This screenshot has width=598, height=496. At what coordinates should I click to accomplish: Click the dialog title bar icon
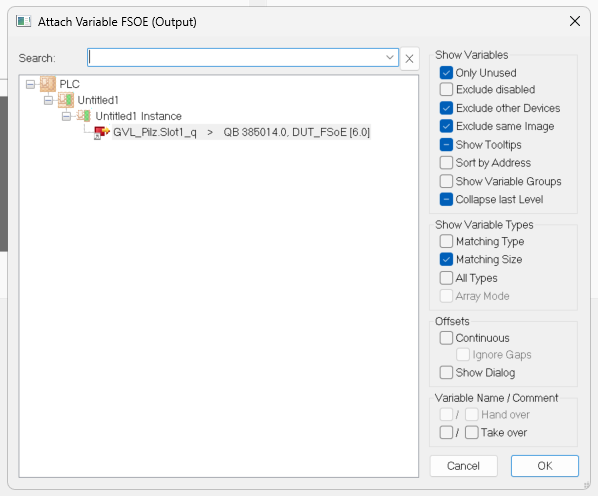click(x=23, y=21)
